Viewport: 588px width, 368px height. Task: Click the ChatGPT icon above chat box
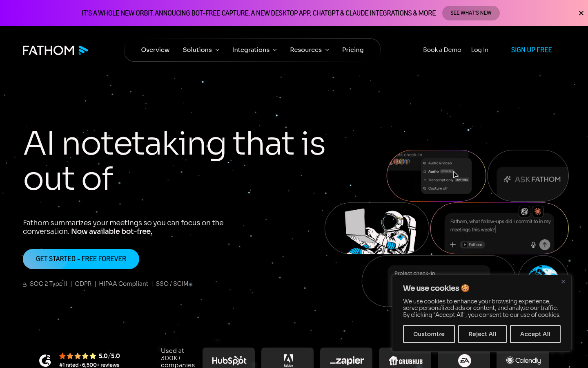click(x=524, y=211)
